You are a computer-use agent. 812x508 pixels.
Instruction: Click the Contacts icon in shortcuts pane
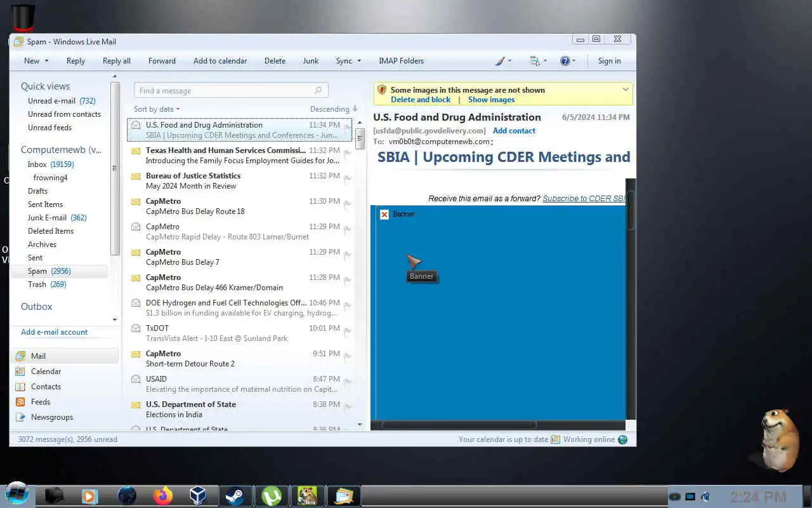21,387
